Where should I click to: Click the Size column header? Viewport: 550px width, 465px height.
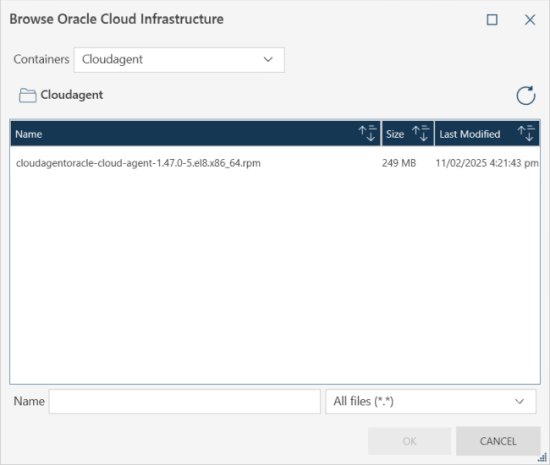pos(408,133)
